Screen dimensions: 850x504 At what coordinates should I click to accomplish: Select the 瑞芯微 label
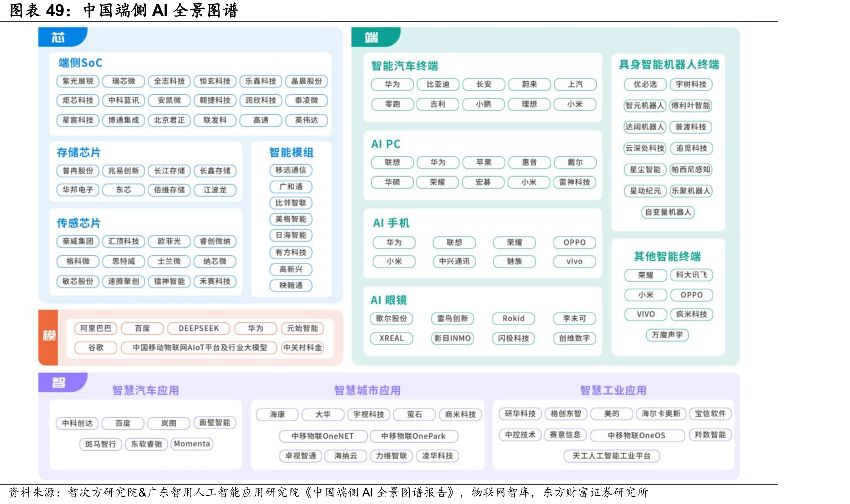pos(123,81)
